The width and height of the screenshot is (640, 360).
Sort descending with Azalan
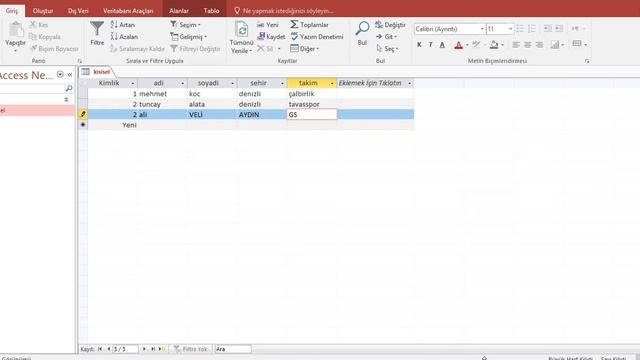[x=124, y=37]
